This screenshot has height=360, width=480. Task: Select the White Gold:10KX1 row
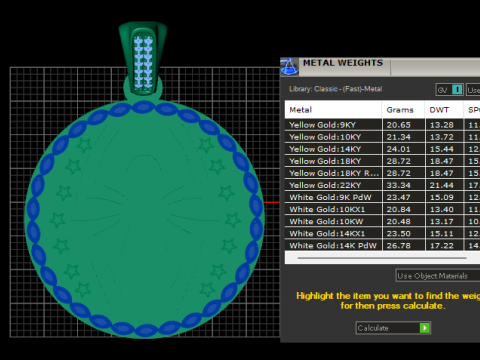[382, 209]
